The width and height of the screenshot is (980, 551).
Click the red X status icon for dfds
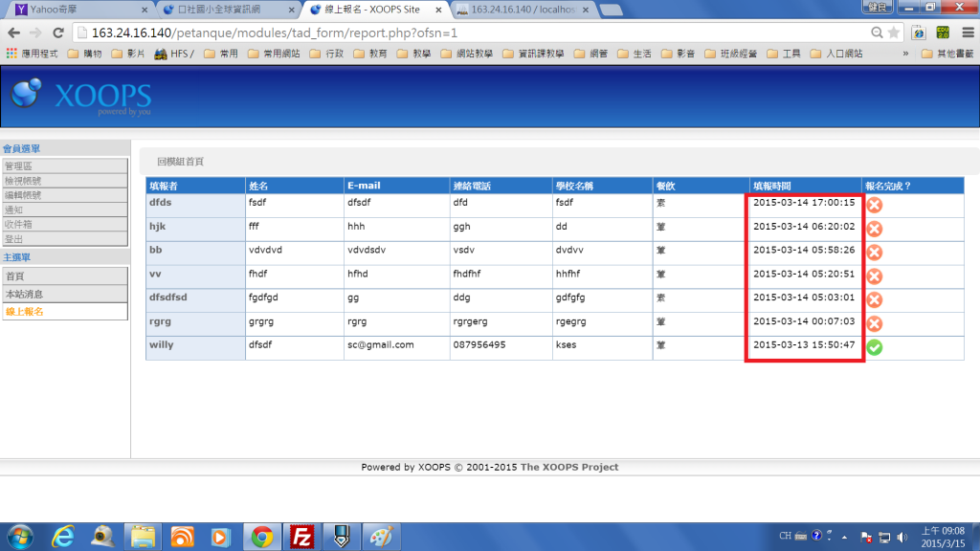click(x=874, y=205)
